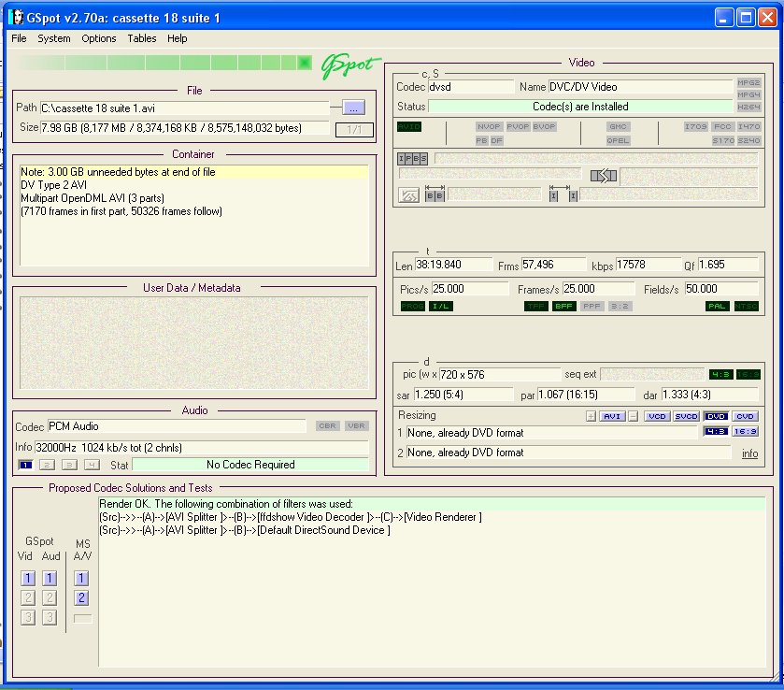Click MS A/V test button 2
The image size is (784, 690).
pos(81,597)
